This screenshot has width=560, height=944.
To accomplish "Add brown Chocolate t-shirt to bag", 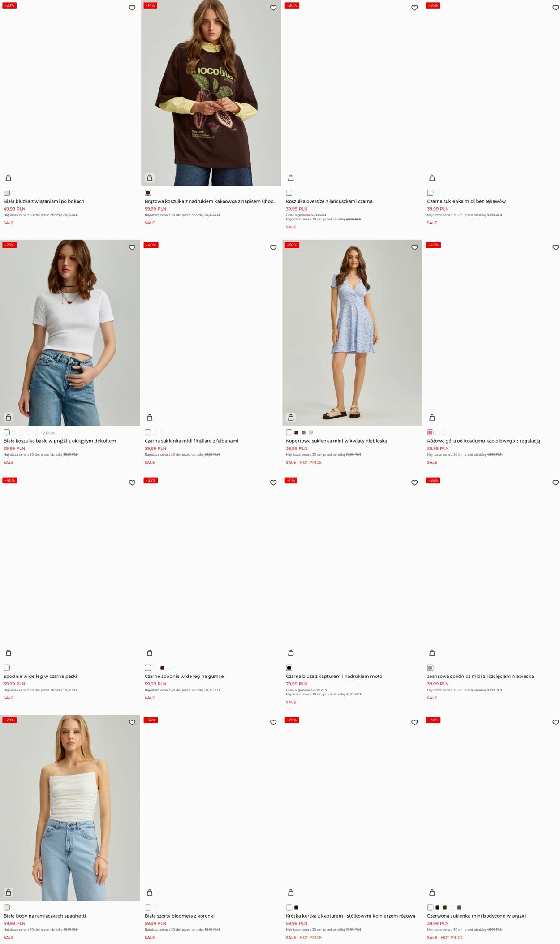I will pos(150,178).
